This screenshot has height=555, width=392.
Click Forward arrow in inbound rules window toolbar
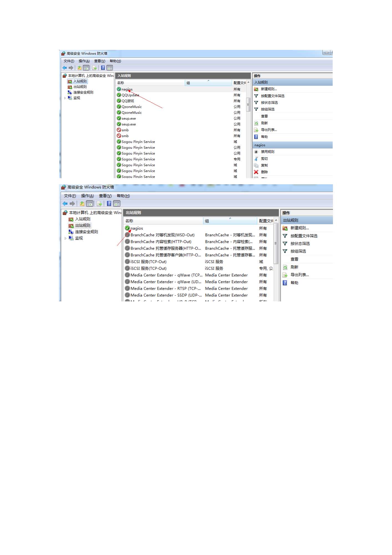pos(71,68)
